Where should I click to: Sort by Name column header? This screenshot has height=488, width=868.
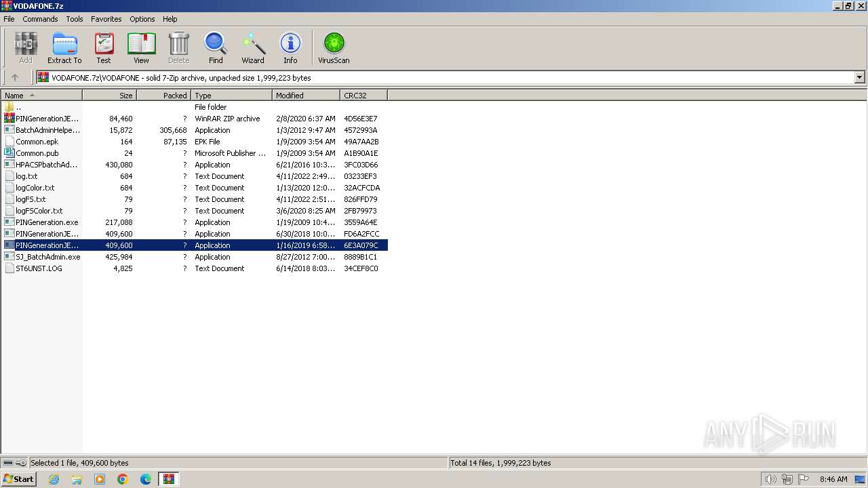pos(41,96)
